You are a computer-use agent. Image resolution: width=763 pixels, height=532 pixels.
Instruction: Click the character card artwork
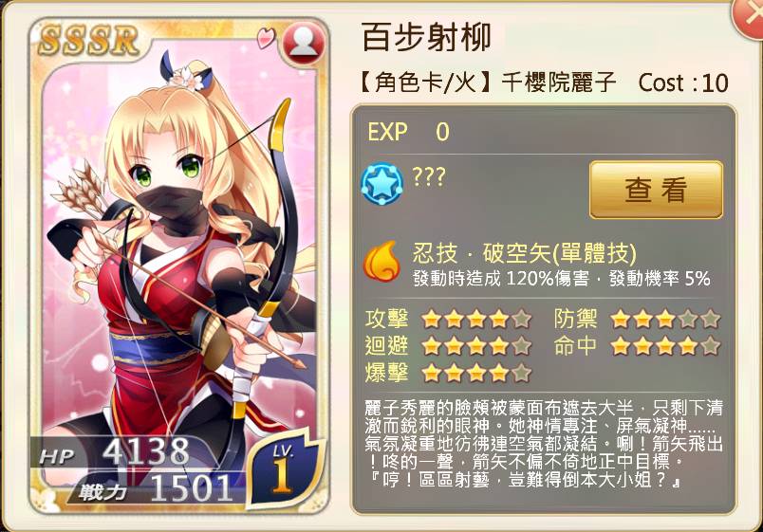click(179, 265)
